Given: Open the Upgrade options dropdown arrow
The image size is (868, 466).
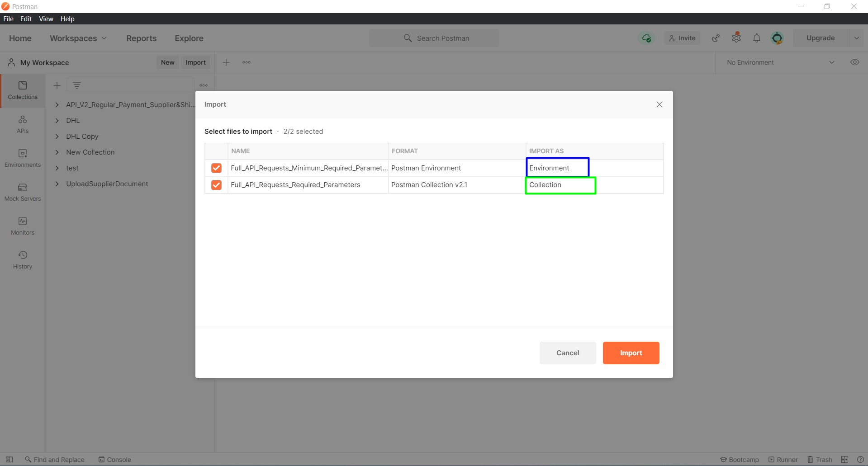Looking at the screenshot, I should [856, 38].
